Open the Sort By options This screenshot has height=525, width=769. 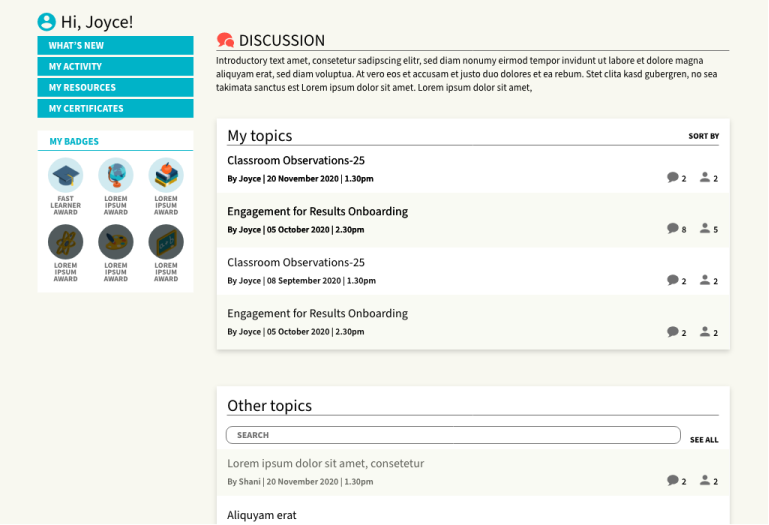point(703,136)
